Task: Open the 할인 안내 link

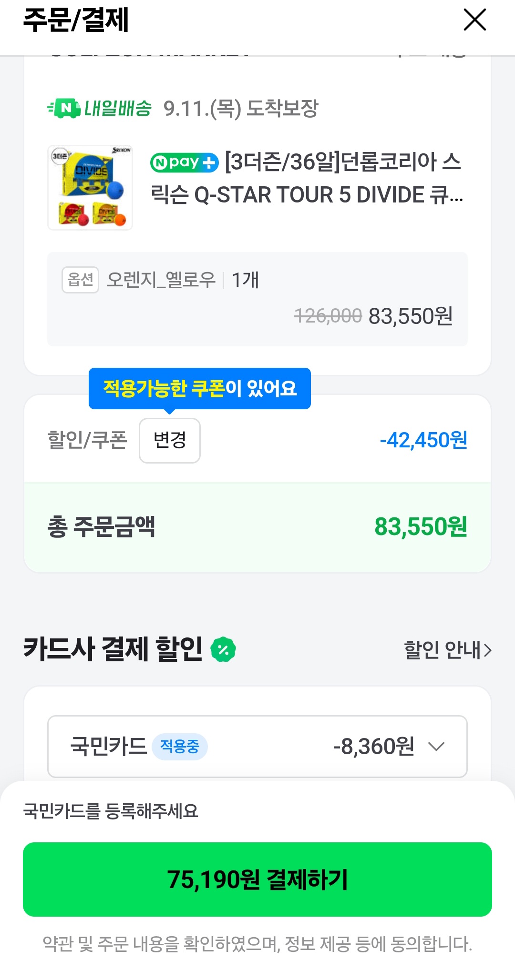Action: (447, 650)
